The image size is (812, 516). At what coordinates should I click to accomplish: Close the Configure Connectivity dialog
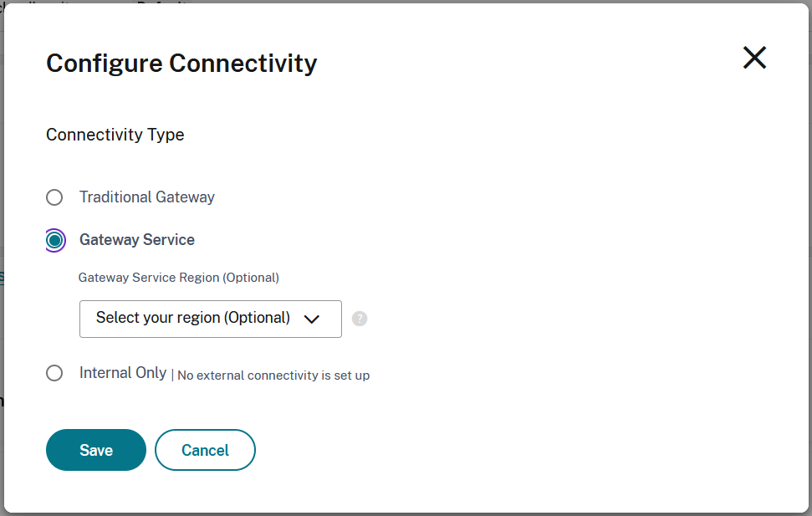[x=754, y=58]
